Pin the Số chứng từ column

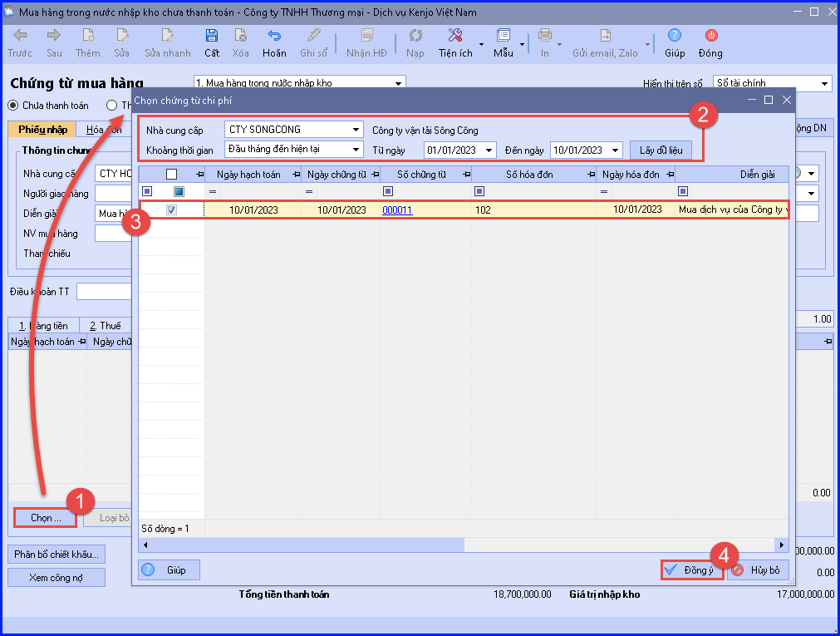(x=467, y=175)
